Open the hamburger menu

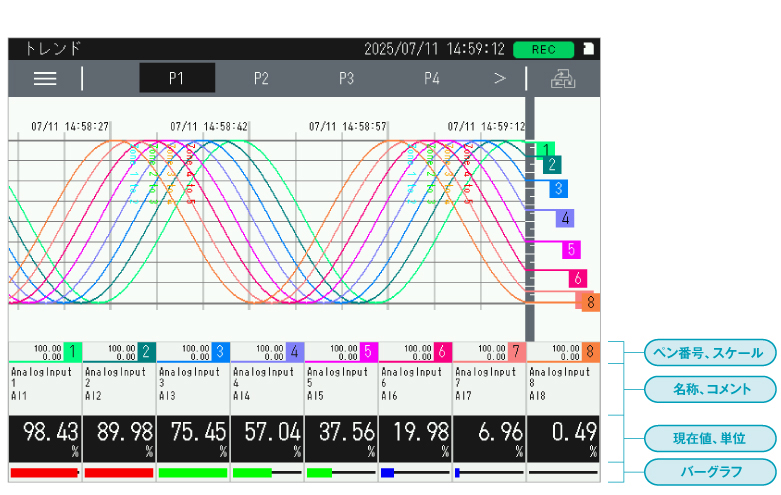click(x=45, y=78)
